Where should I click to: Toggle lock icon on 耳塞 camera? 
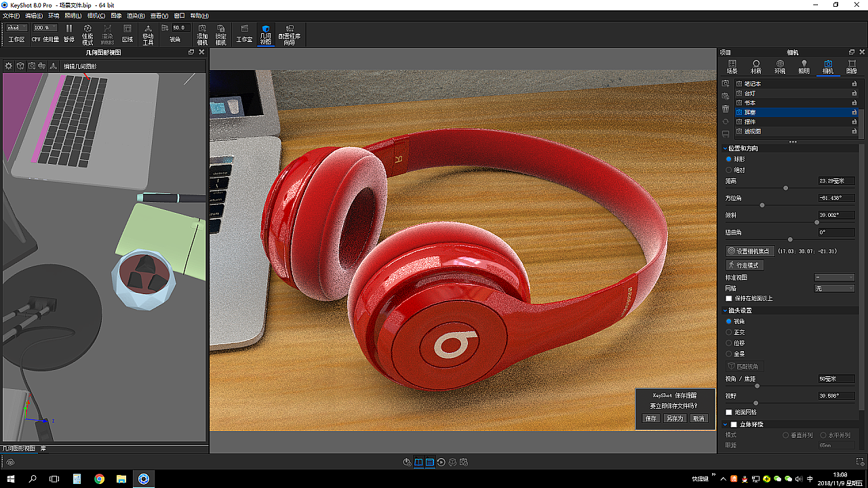tap(854, 113)
